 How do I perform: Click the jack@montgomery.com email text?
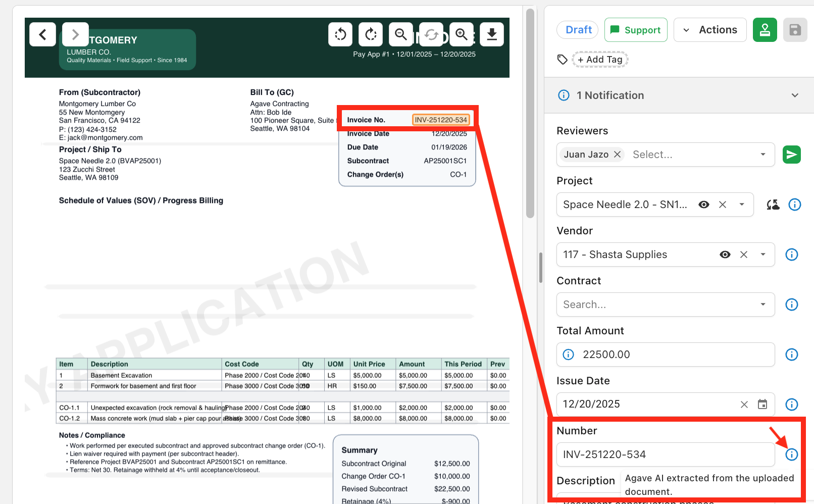[x=105, y=137]
